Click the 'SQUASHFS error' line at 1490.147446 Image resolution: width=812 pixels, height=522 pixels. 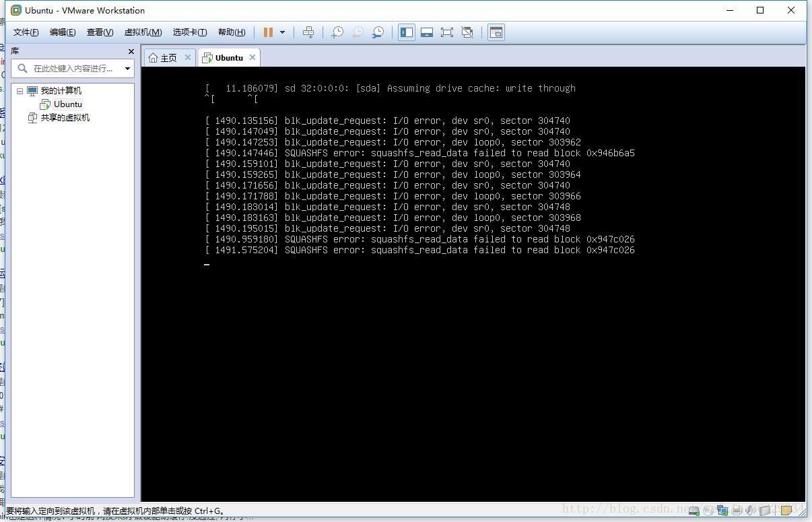(419, 153)
